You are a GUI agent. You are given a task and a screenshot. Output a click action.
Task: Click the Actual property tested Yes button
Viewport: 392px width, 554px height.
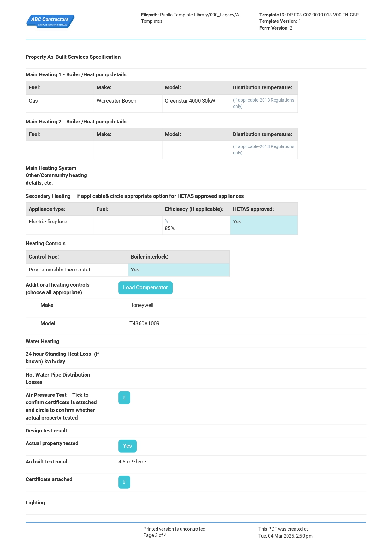pos(127,446)
